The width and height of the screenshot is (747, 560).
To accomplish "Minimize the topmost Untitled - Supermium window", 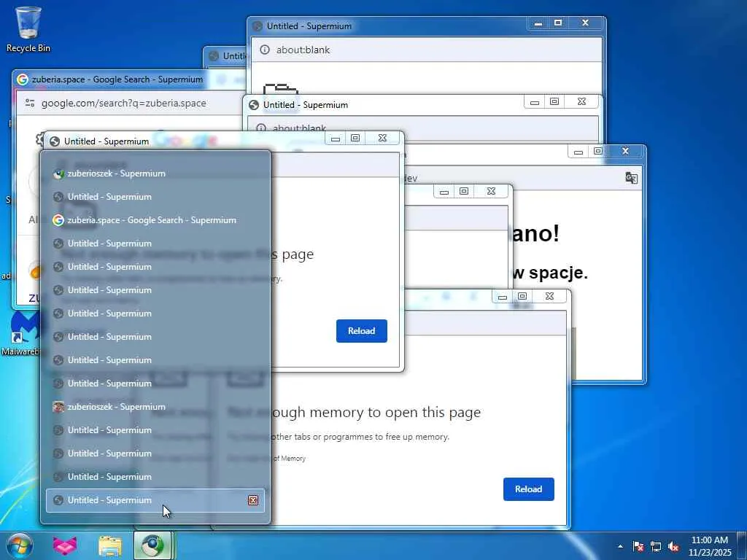I will (538, 23).
